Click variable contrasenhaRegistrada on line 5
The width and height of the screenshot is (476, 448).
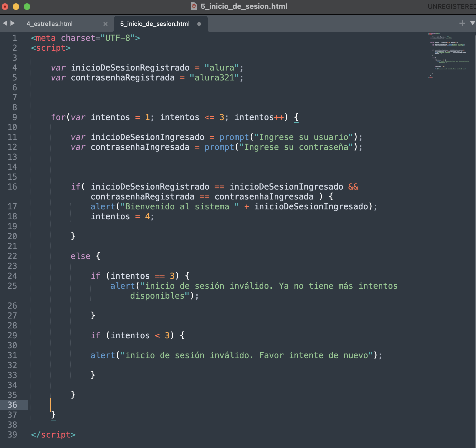tap(123, 78)
